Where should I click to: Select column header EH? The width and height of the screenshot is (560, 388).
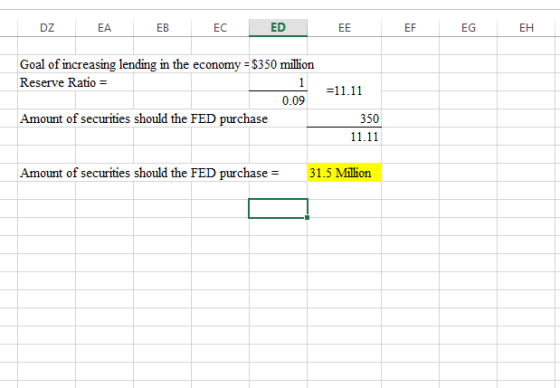click(526, 28)
